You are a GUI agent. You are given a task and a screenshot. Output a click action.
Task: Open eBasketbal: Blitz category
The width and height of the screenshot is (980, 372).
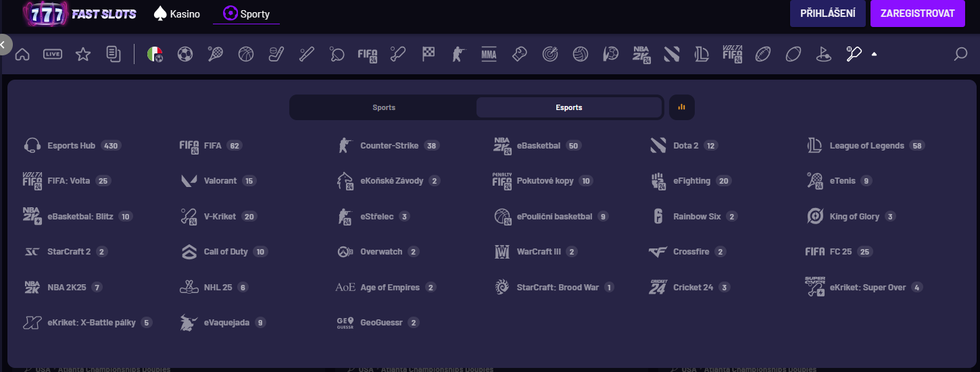pos(78,216)
